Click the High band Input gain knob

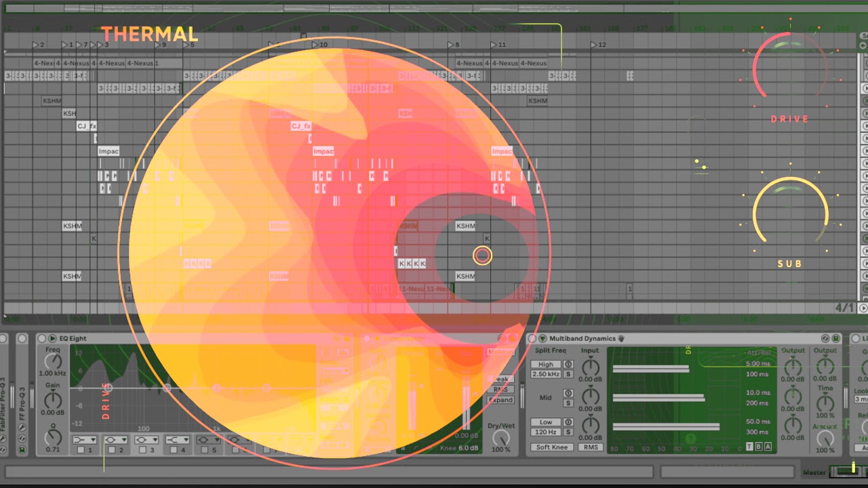[591, 367]
